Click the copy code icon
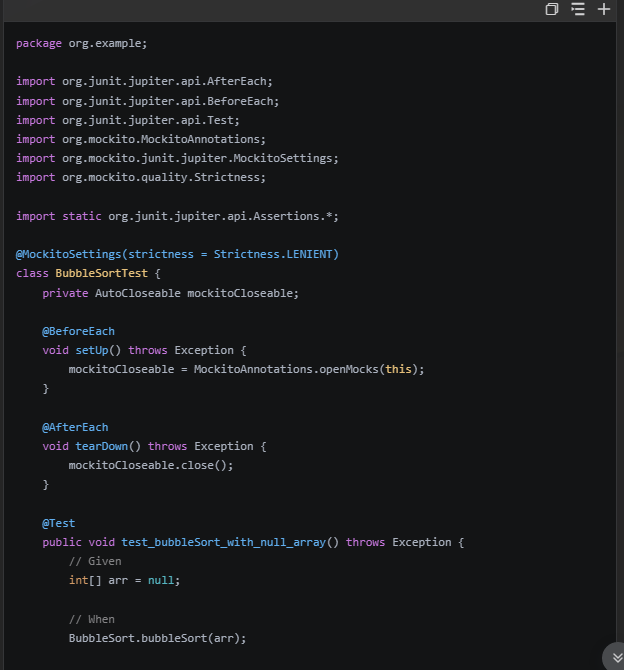The width and height of the screenshot is (624, 670). (x=552, y=9)
